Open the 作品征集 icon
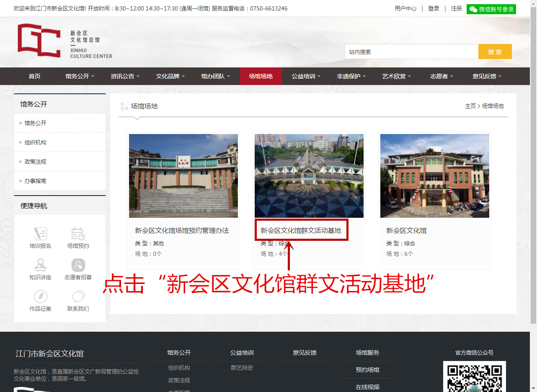The image size is (537, 392). tap(41, 297)
